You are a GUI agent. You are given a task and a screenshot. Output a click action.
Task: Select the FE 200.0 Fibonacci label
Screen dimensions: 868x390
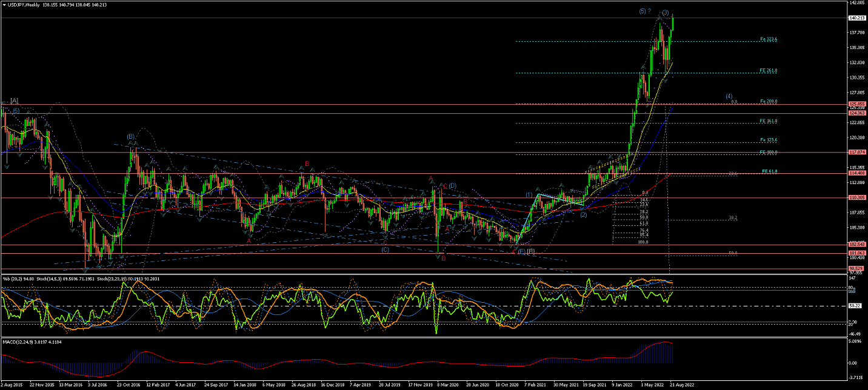(x=769, y=102)
